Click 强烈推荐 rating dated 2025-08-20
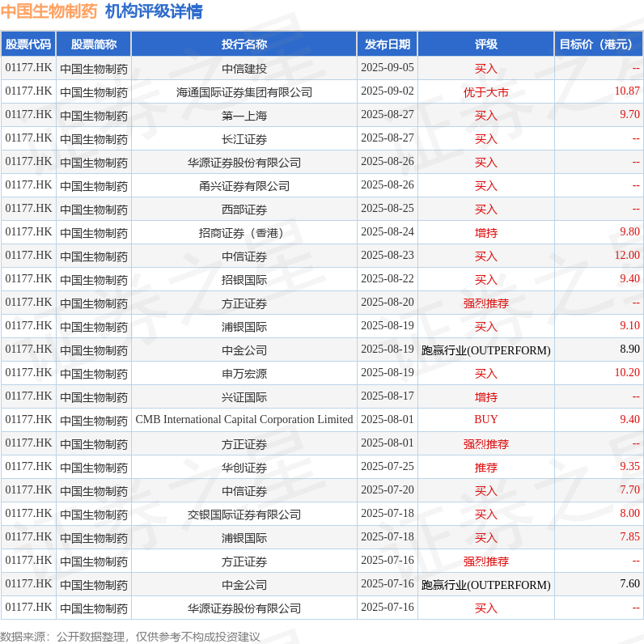Image resolution: width=644 pixels, height=644 pixels. click(486, 303)
